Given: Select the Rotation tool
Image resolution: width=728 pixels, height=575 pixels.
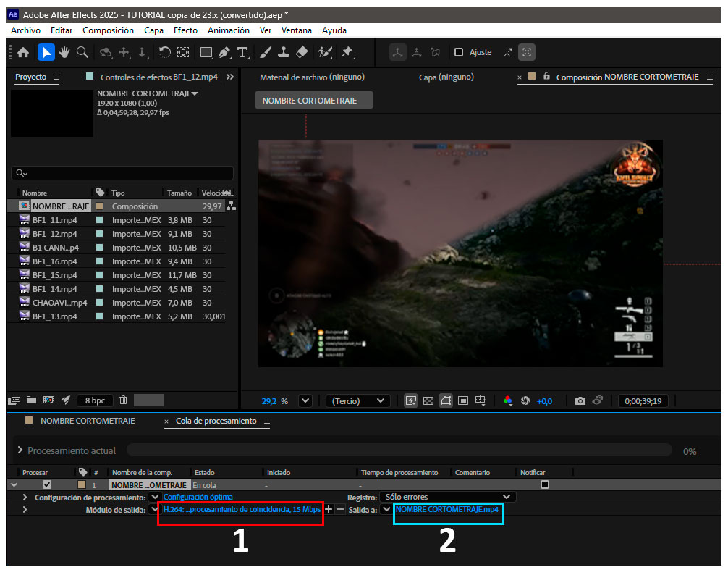Looking at the screenshot, I should click(164, 52).
